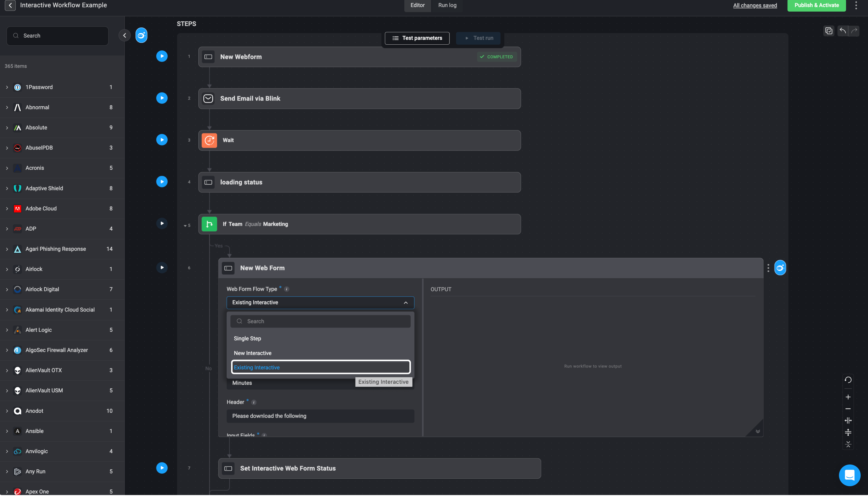Click the redo arrow icon

pyautogui.click(x=854, y=31)
